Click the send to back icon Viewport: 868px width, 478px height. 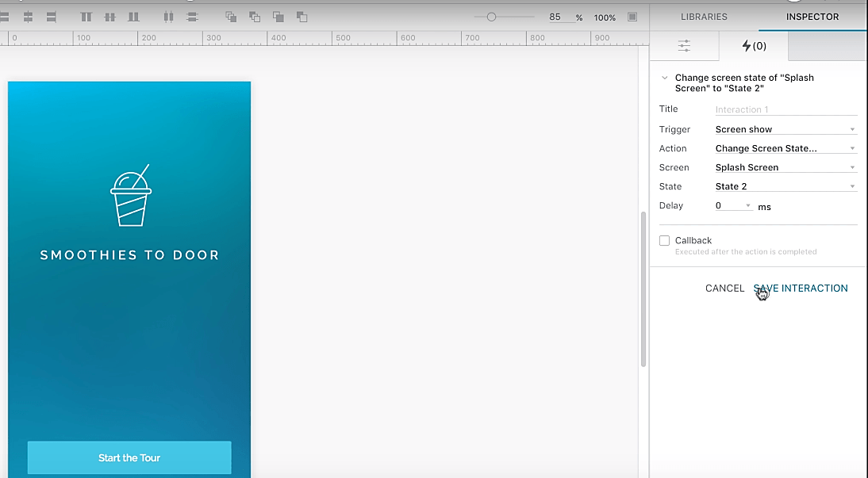click(301, 17)
